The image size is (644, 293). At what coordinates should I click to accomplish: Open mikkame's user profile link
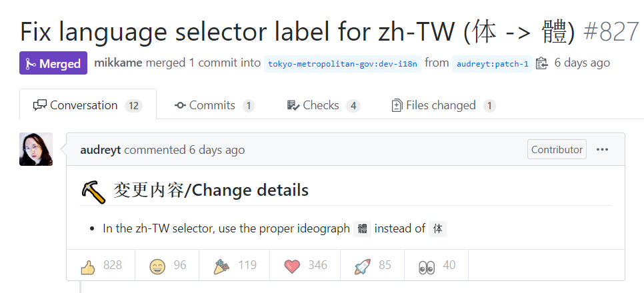click(x=118, y=63)
